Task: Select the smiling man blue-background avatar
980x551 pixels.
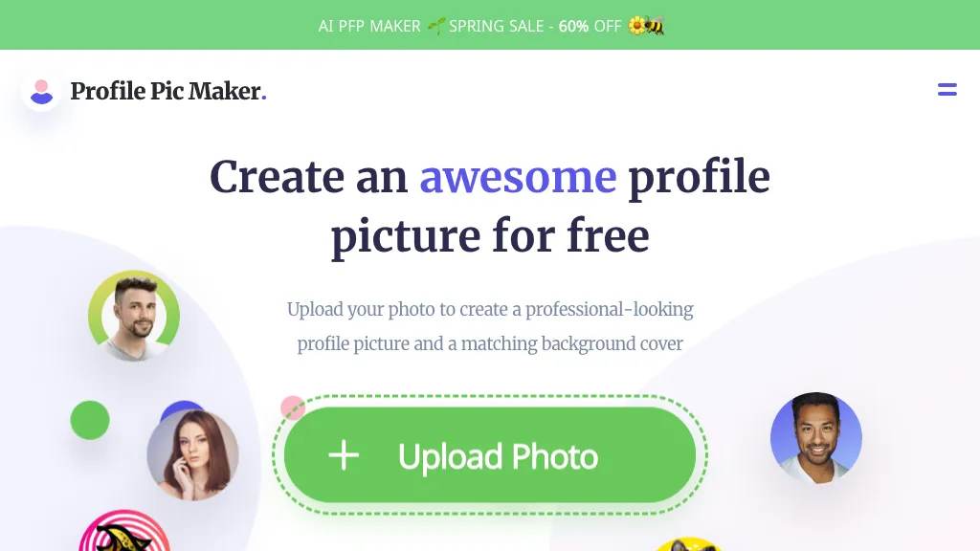Action: [815, 438]
